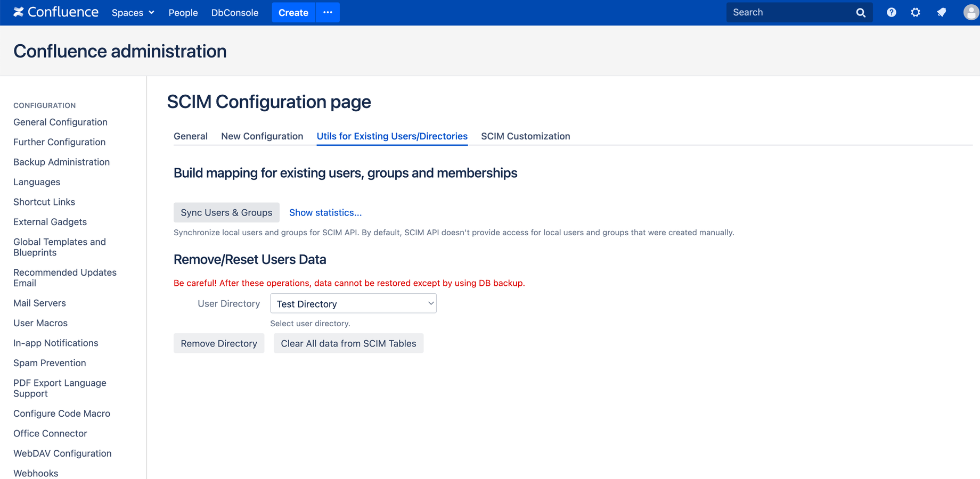Screen dimensions: 980x479
Task: Open WebDAV Configuration in sidebar
Action: coord(62,453)
